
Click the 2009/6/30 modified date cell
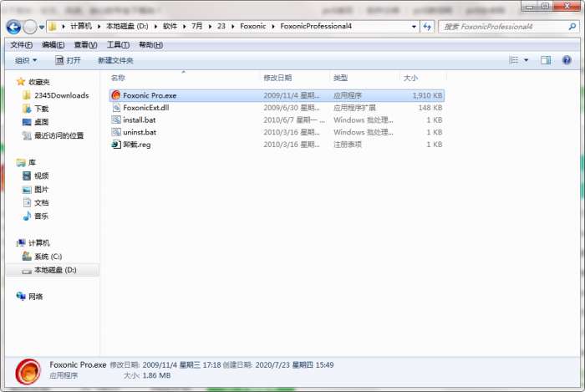click(292, 108)
